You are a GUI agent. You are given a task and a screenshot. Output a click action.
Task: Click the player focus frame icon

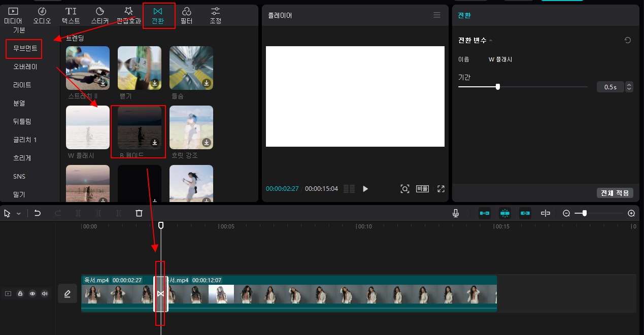pyautogui.click(x=405, y=189)
